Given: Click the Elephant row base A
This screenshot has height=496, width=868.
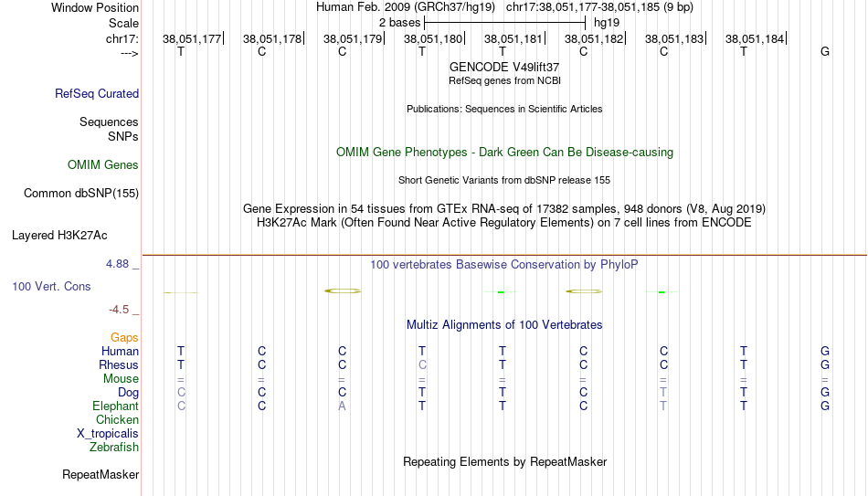Looking at the screenshot, I should point(342,406).
